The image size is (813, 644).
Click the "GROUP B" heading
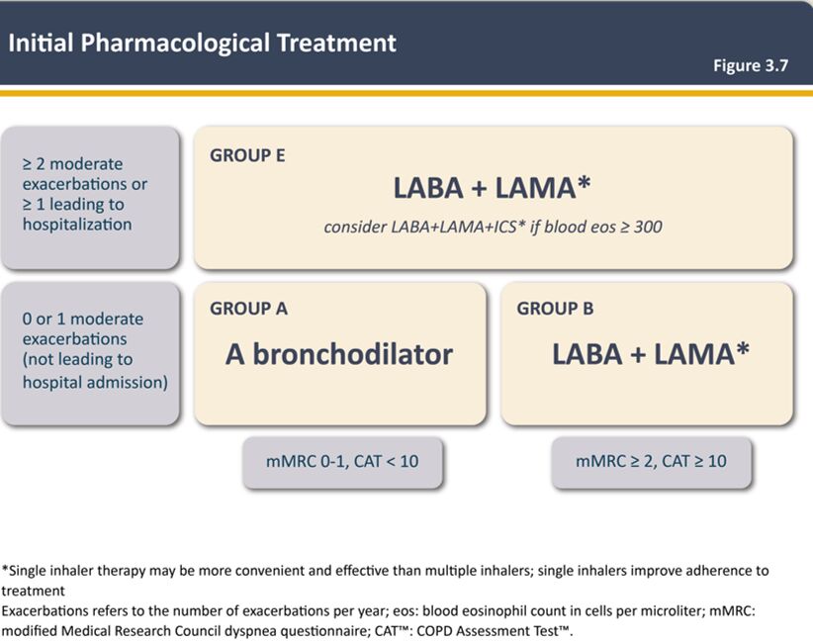(555, 309)
